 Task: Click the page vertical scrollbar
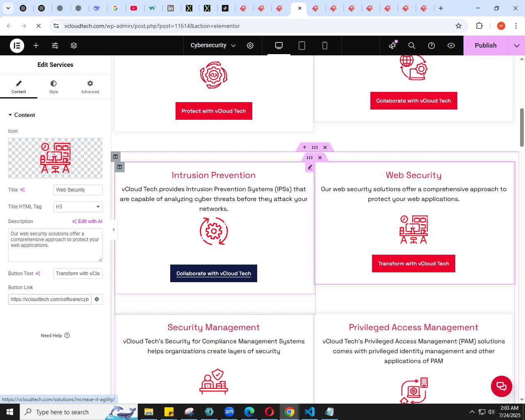[x=522, y=127]
